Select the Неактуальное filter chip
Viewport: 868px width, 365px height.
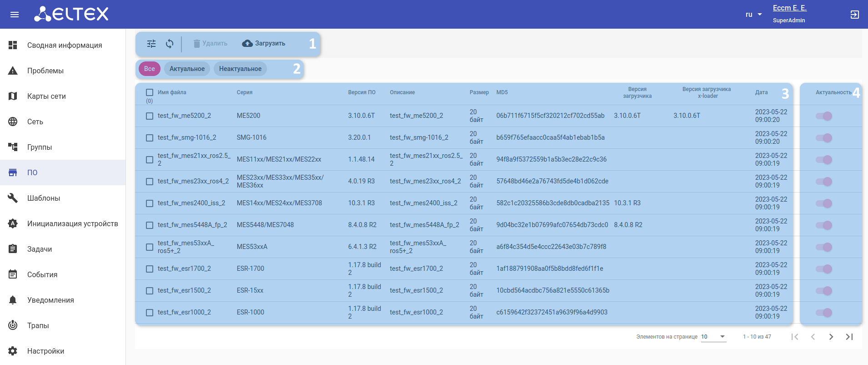[240, 69]
